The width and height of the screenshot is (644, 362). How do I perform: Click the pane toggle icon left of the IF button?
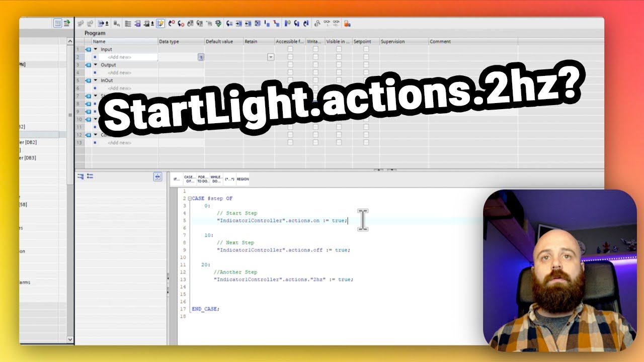coord(157,177)
